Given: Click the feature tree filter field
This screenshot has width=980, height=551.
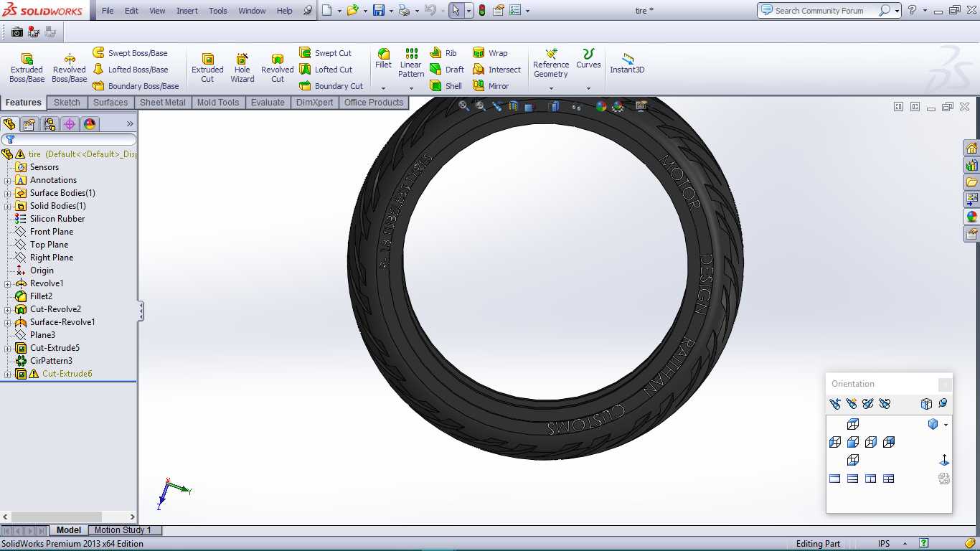Looking at the screenshot, I should click(69, 139).
